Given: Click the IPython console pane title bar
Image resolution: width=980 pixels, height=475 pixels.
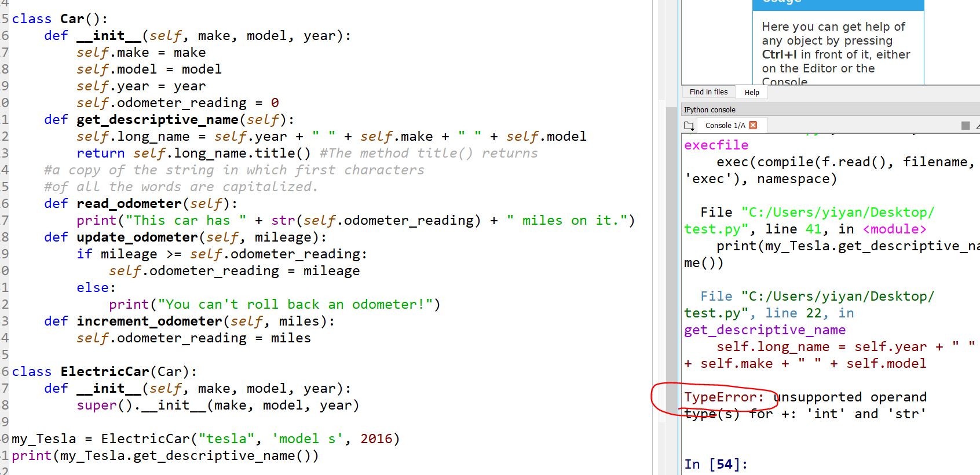Looking at the screenshot, I should point(811,109).
